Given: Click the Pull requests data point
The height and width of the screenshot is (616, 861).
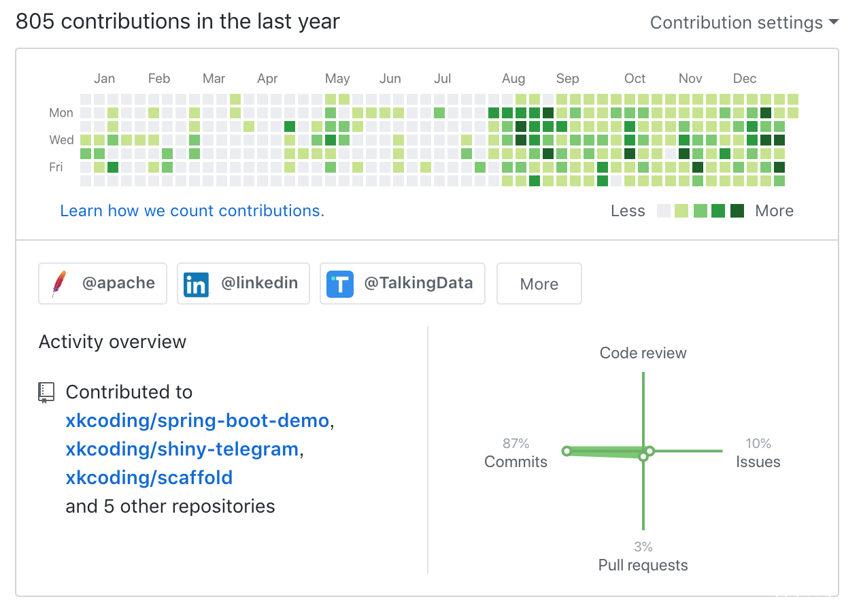Looking at the screenshot, I should coord(643,457).
